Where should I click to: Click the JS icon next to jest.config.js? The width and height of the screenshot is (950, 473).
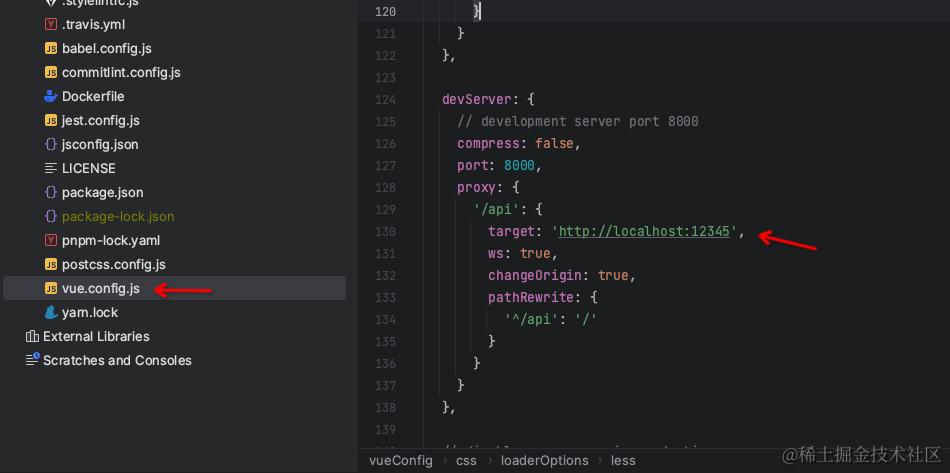pos(51,121)
